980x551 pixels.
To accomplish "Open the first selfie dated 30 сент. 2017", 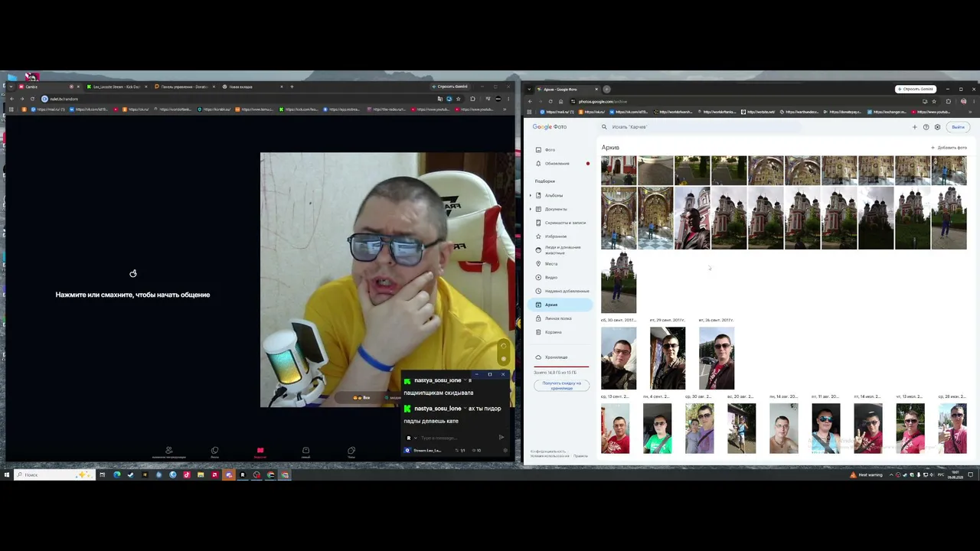I will (619, 359).
